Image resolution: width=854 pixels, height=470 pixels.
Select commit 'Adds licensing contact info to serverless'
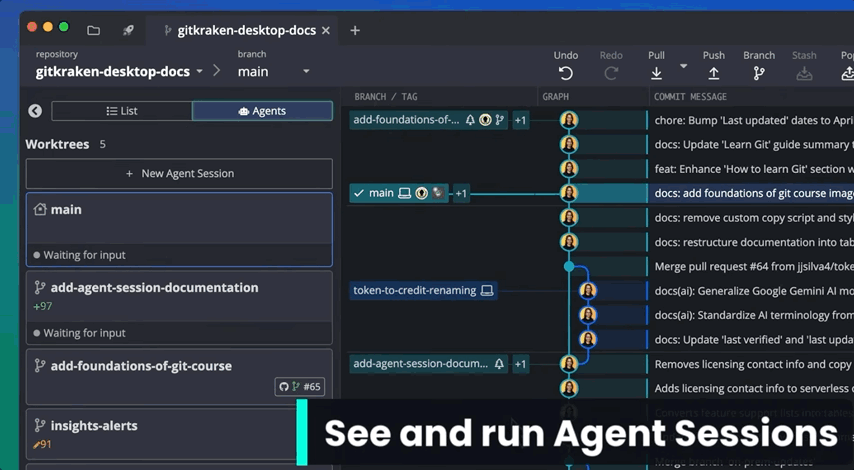click(752, 388)
